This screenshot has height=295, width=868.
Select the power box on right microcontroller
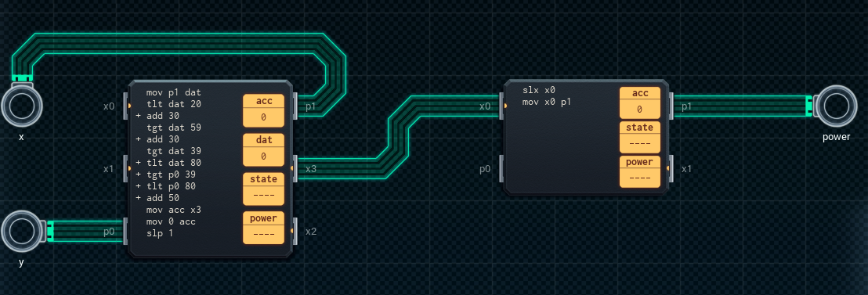640,171
